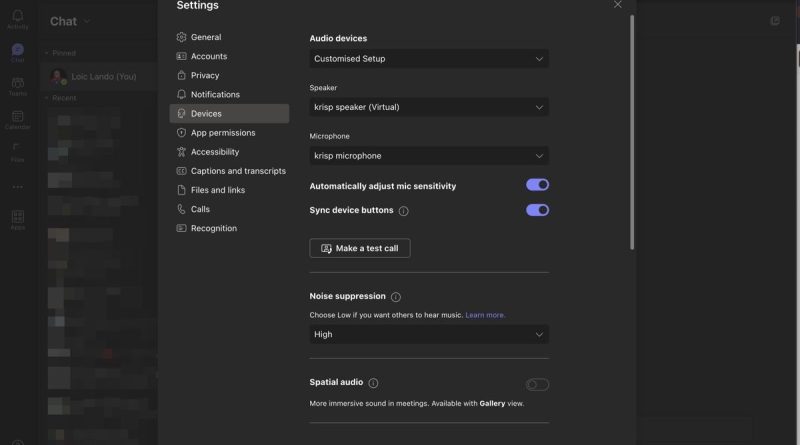800x445 pixels.
Task: Select the Devices settings section
Action: point(229,114)
